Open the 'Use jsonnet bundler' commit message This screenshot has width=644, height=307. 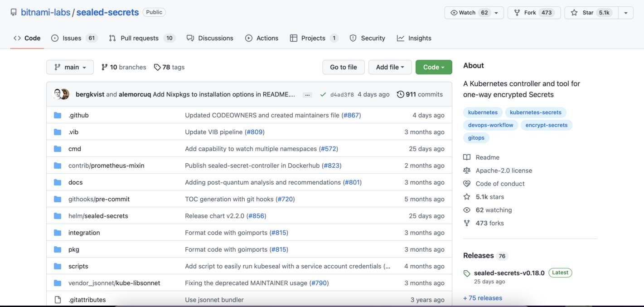click(214, 300)
